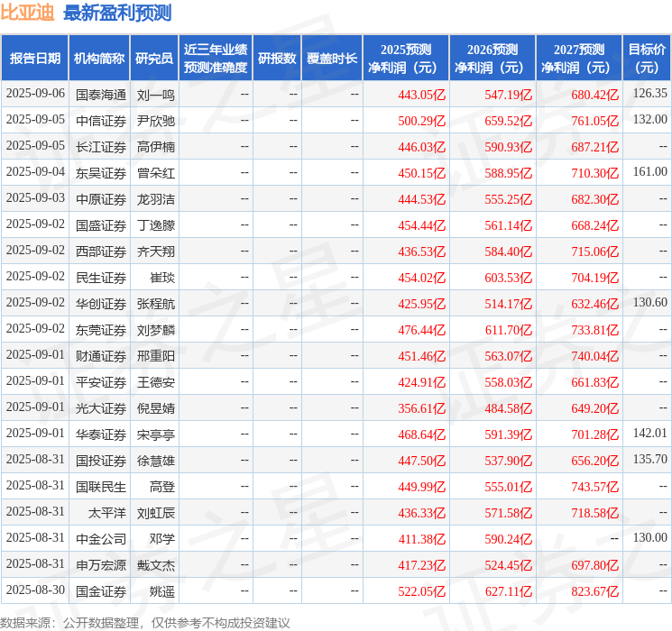Select institution 平安证券
Screen dimensions: 672x631
101,382
